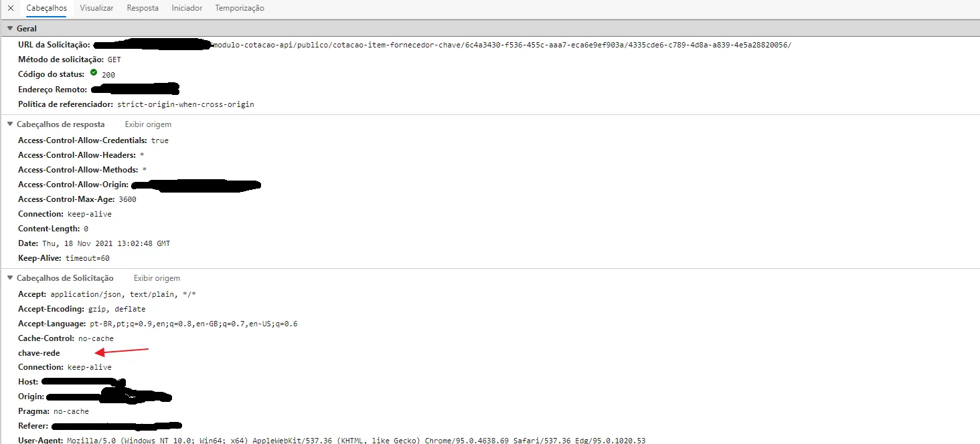This screenshot has width=980, height=444.
Task: Select the chave-rede header name
Action: pos(39,353)
